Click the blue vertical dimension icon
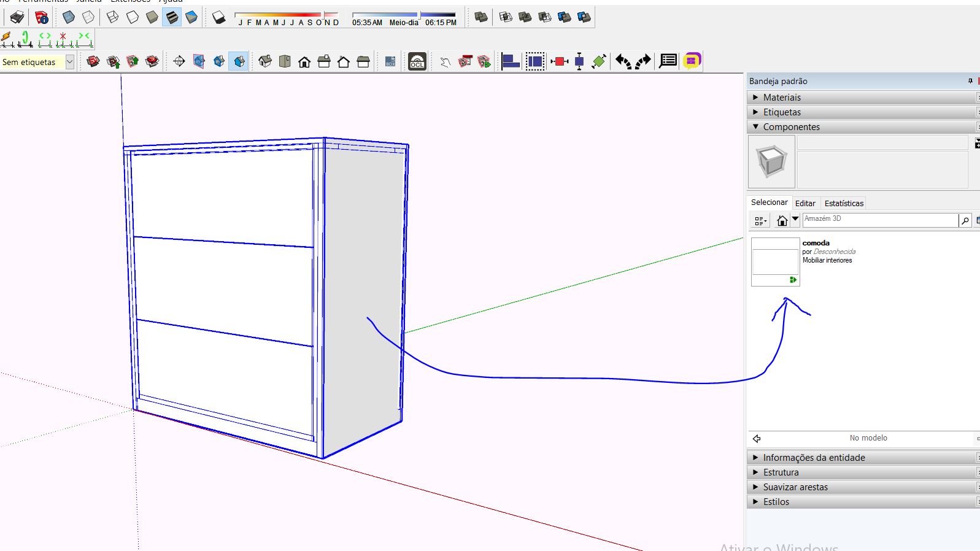Screen dimensions: 980x551 point(579,61)
